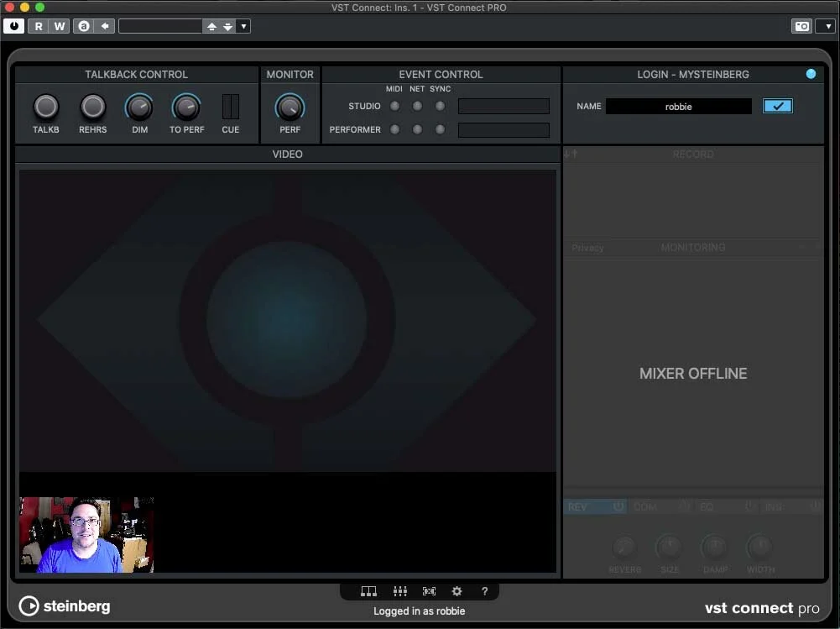Click the MONITOR section header
The width and height of the screenshot is (840, 629).
point(290,75)
